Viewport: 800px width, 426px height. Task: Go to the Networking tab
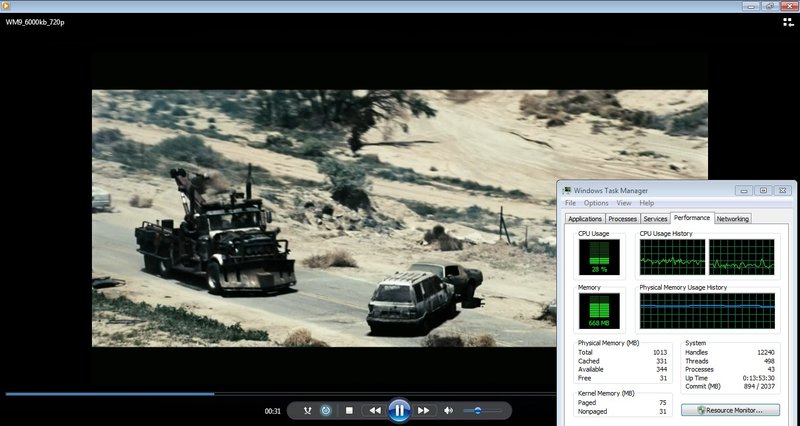732,219
